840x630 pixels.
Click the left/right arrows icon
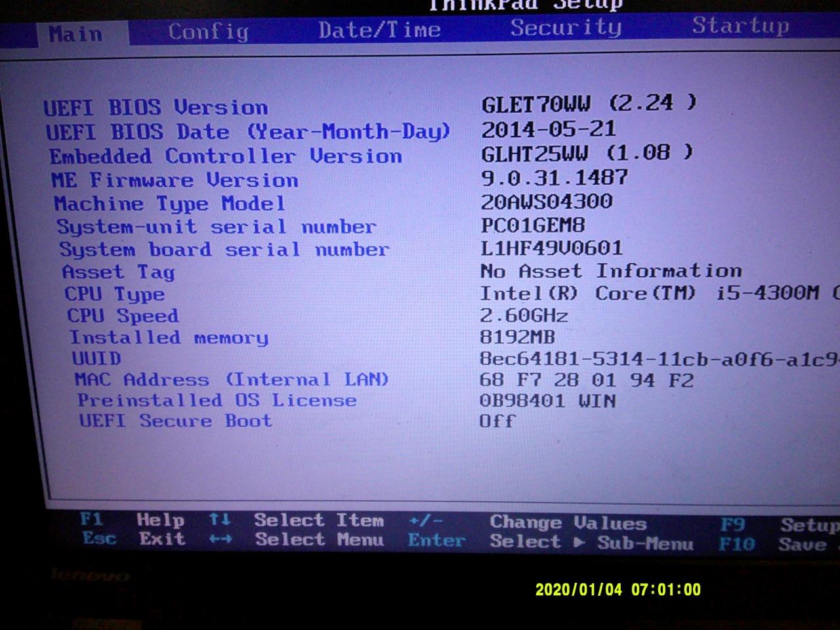[220, 539]
